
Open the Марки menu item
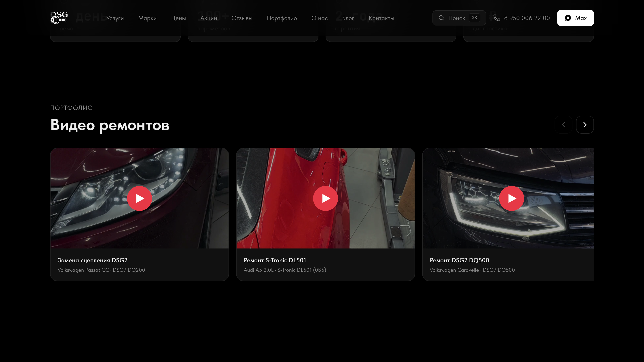coord(147,18)
